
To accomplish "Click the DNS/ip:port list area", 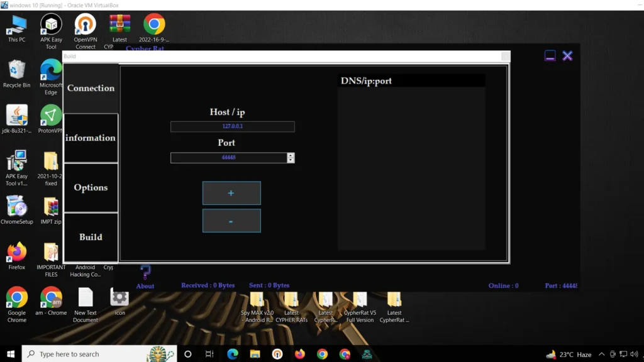I will (x=411, y=167).
